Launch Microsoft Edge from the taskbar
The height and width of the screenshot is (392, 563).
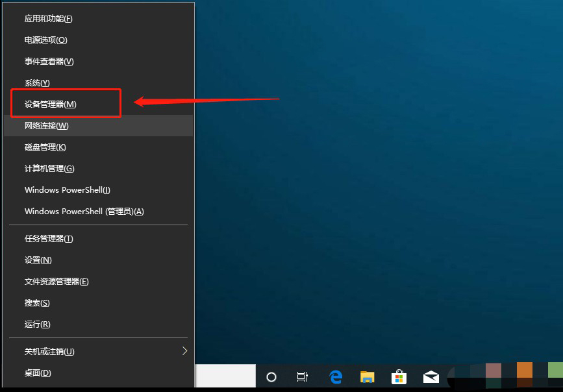[x=336, y=377]
